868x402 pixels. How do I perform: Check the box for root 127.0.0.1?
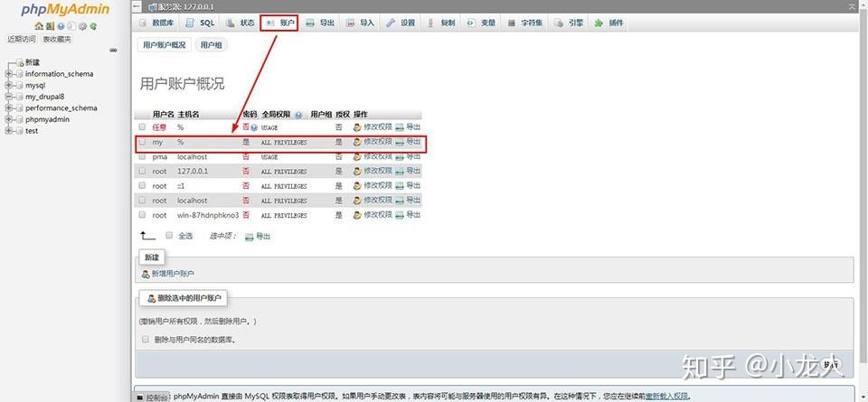tap(142, 171)
